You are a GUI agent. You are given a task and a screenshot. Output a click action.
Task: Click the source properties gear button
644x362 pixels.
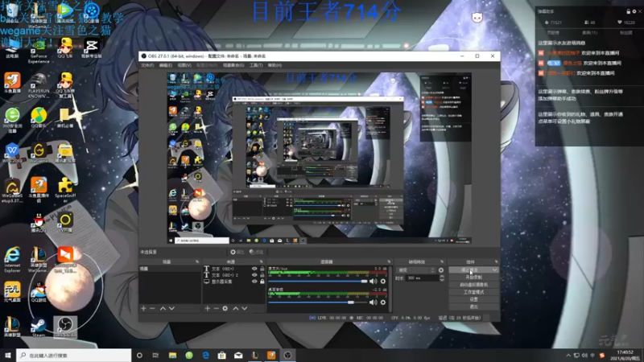tap(237, 252)
